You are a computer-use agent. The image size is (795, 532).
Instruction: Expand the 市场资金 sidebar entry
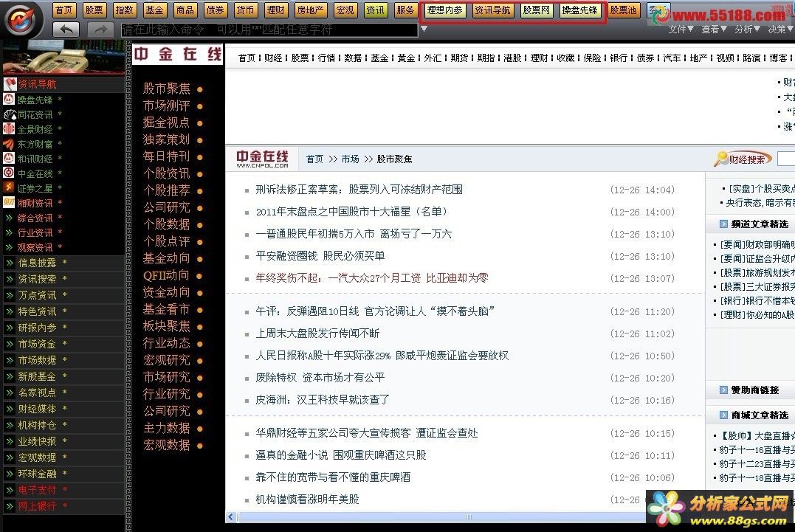pyautogui.click(x=10, y=344)
